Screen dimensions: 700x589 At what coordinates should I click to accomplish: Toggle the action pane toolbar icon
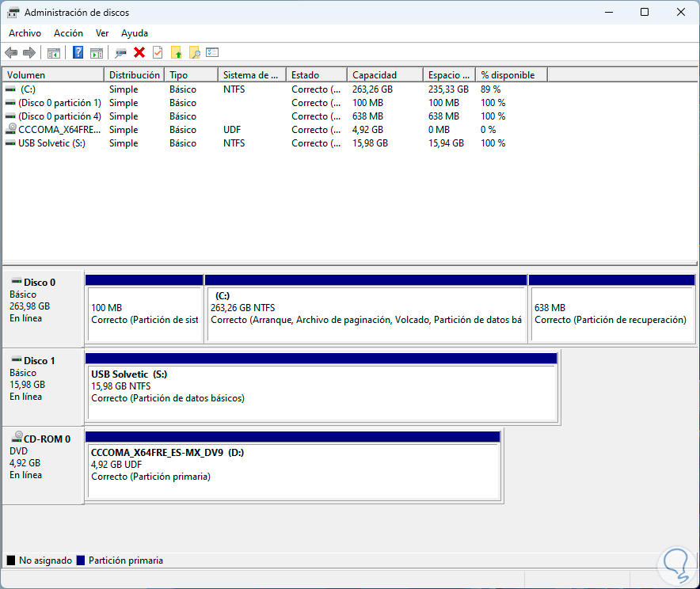pyautogui.click(x=97, y=52)
